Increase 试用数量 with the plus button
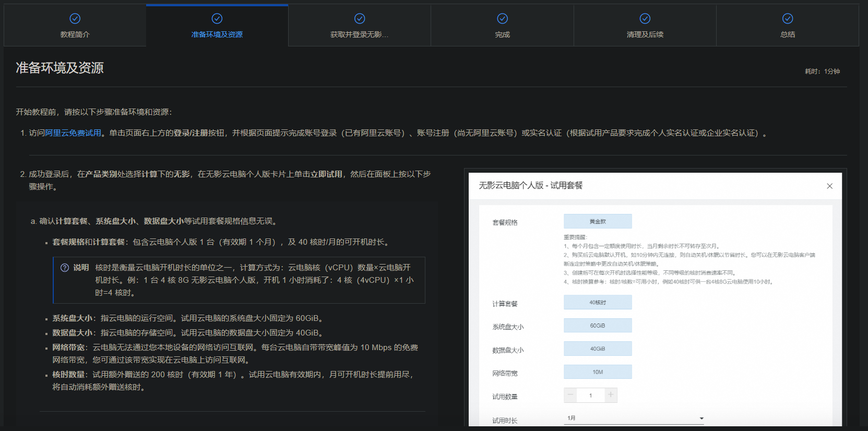Viewport: 868px width, 431px height. (x=611, y=395)
